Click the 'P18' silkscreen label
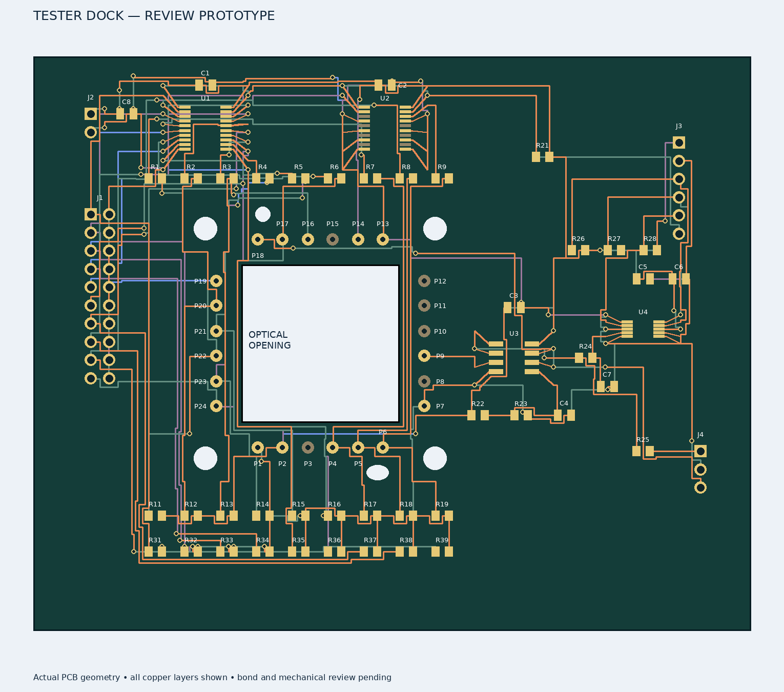Image resolution: width=784 pixels, height=692 pixels. (x=258, y=256)
